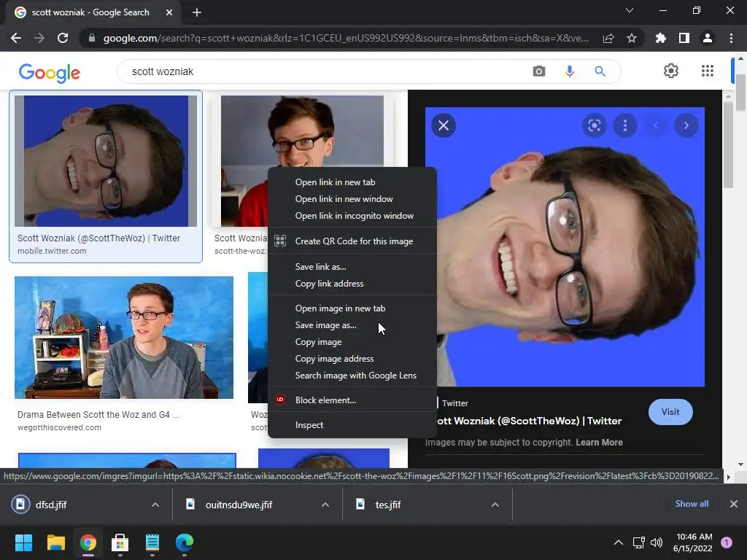Click the large preview image
The width and height of the screenshot is (747, 560).
(565, 246)
